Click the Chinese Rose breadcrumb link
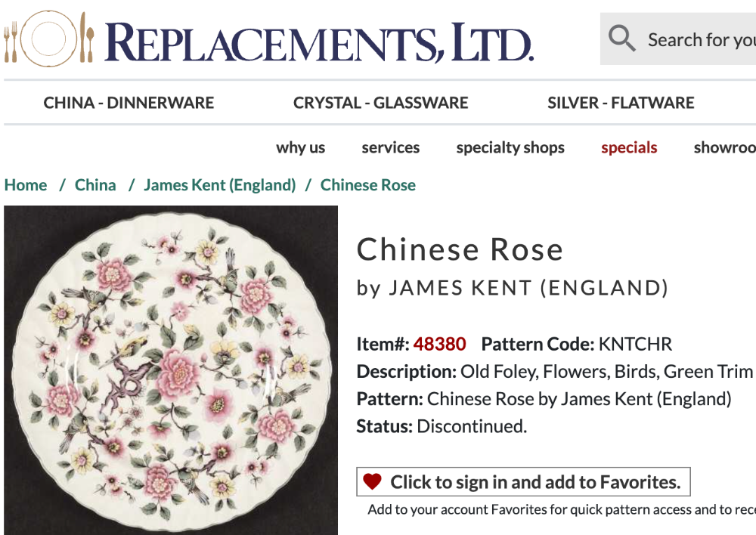 (x=368, y=185)
